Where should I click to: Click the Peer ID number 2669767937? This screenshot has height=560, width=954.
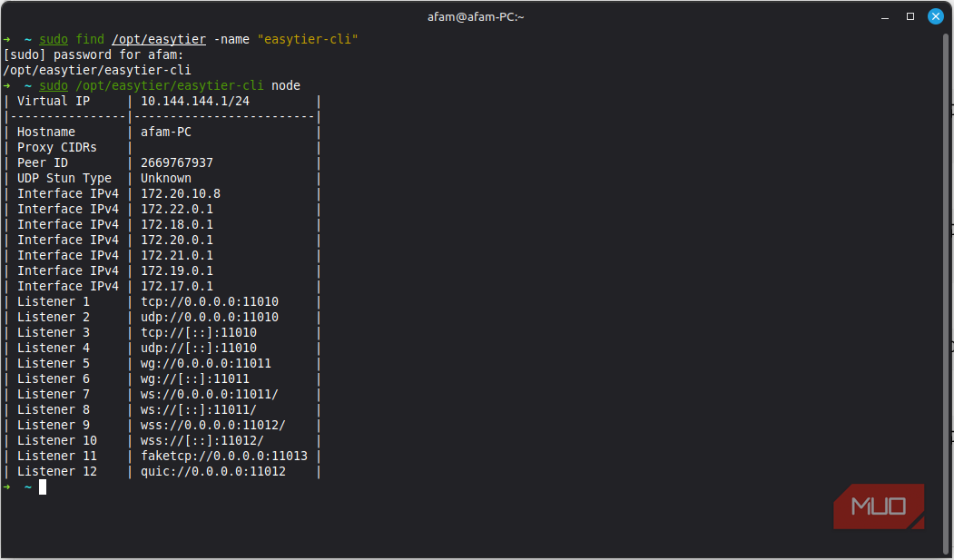(x=177, y=163)
